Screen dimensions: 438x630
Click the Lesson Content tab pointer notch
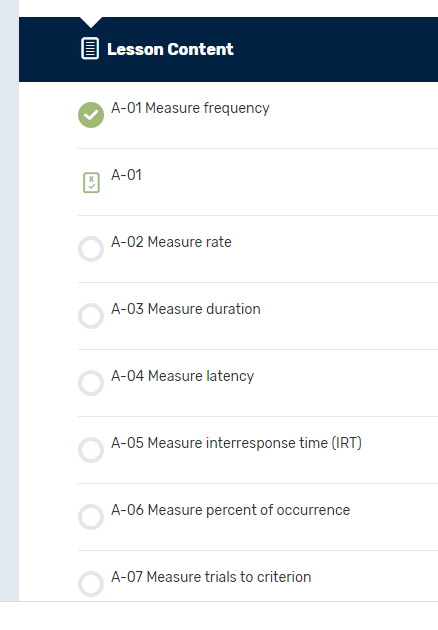(91, 22)
